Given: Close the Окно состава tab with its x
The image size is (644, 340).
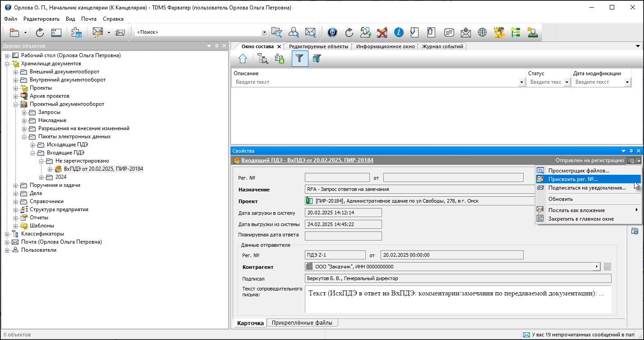Looking at the screenshot, I should (279, 46).
